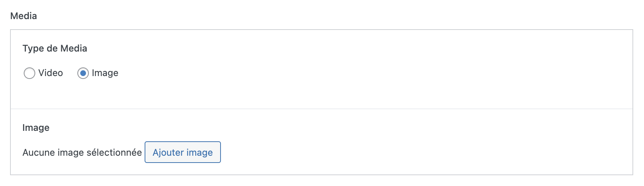This screenshot has height=186, width=644.
Task: Click the divider line between the two field sections
Action: click(x=322, y=109)
